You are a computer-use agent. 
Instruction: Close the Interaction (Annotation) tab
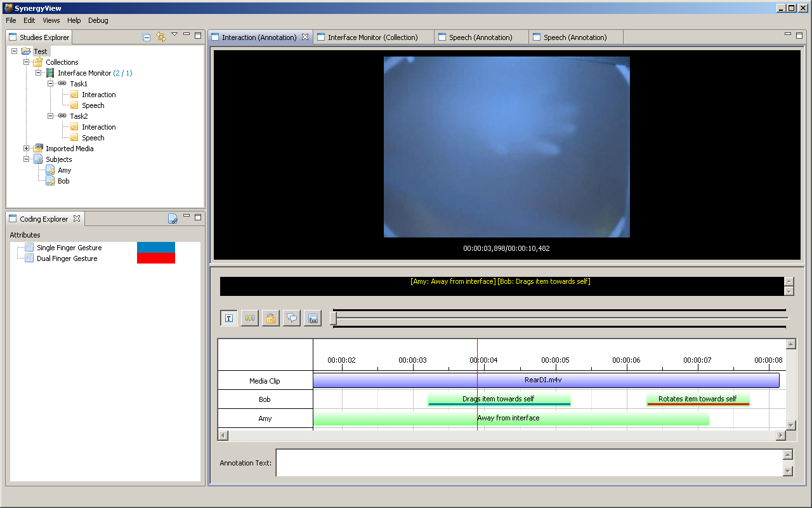click(305, 37)
